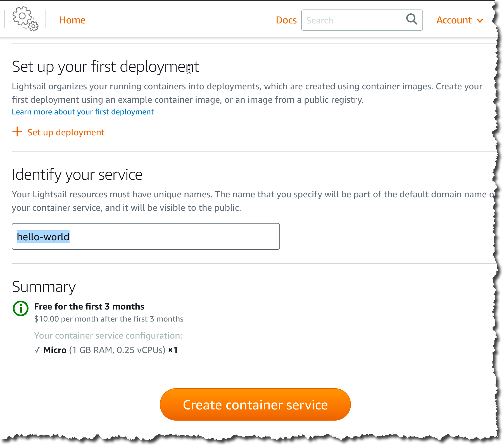Click Create container service button
Screen dimensions: 504x446
pos(255,404)
